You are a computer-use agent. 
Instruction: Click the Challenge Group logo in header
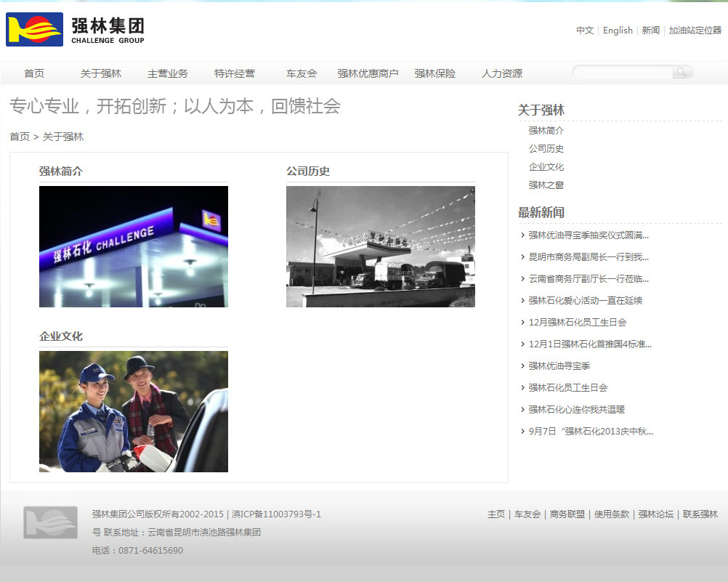pos(76,30)
